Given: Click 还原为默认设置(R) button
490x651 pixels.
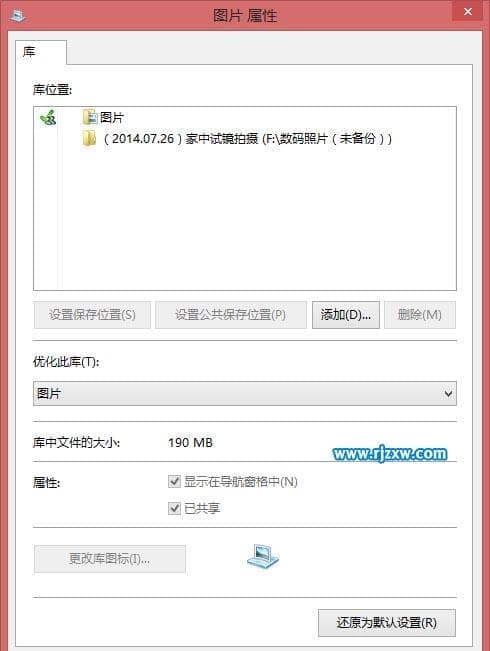Looking at the screenshot, I should (x=387, y=623).
